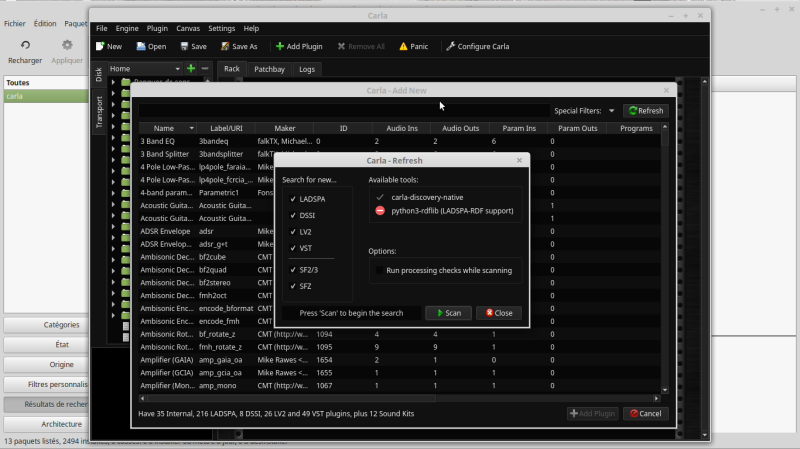Start the search with the Scan button
The width and height of the screenshot is (800, 449).
[448, 313]
